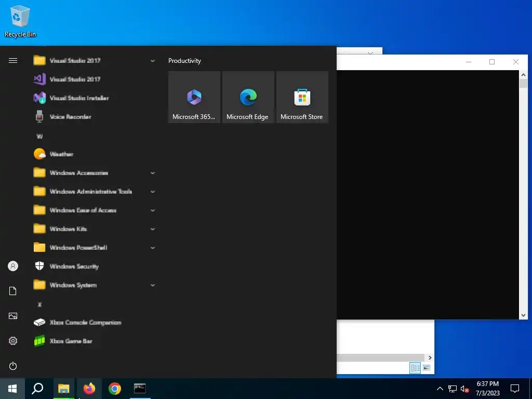The width and height of the screenshot is (532, 399).
Task: Open File Explorer from the taskbar
Action: point(63,389)
